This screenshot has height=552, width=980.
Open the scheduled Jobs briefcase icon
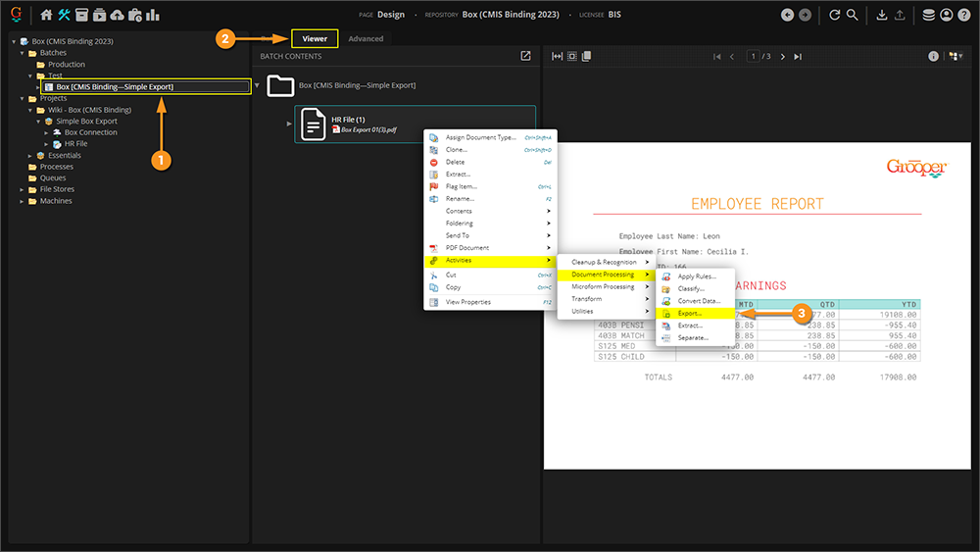coord(135,15)
